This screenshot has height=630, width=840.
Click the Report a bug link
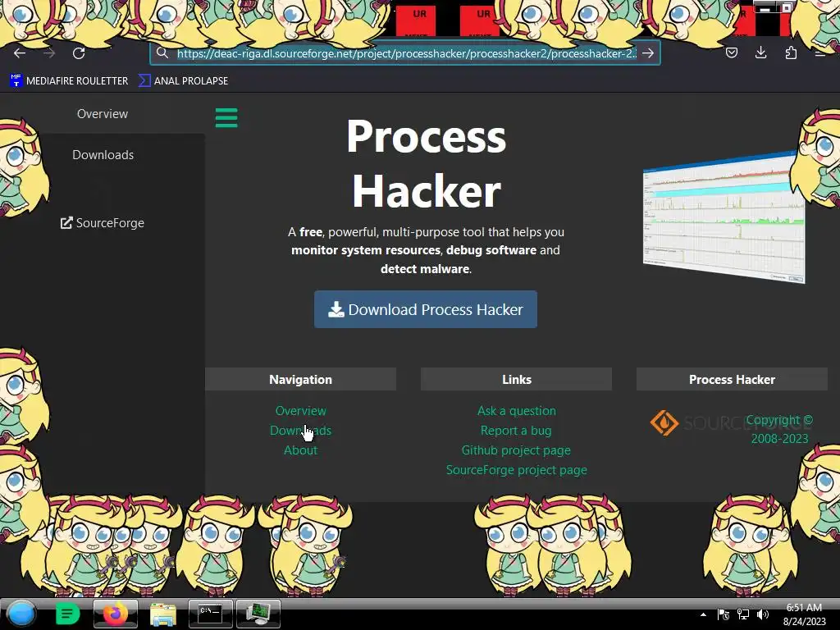pyautogui.click(x=516, y=431)
